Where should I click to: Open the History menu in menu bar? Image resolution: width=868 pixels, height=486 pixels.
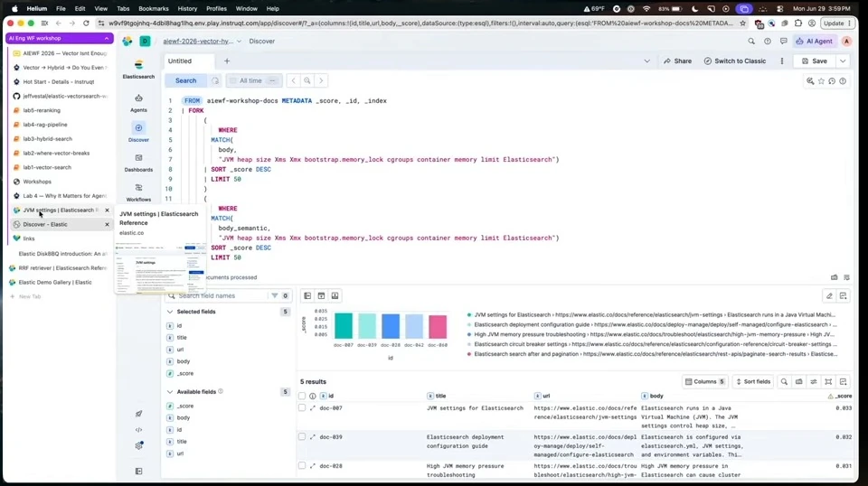pos(187,9)
